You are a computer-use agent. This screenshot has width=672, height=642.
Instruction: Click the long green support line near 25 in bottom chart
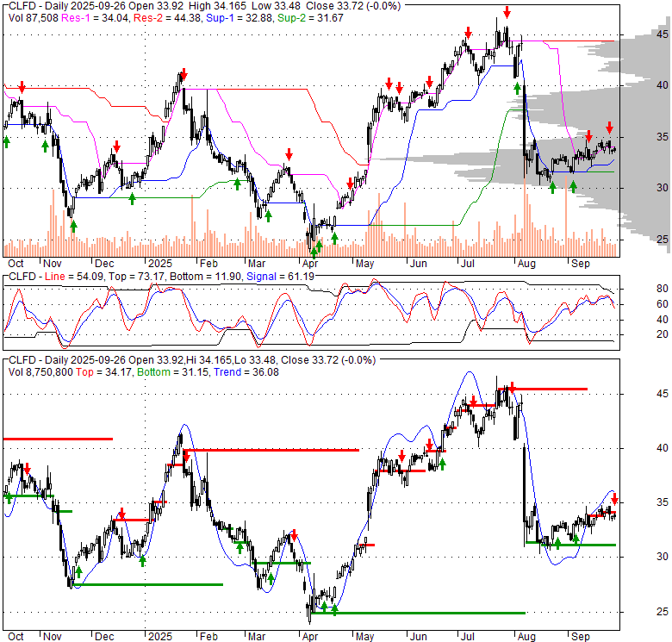[x=418, y=613]
